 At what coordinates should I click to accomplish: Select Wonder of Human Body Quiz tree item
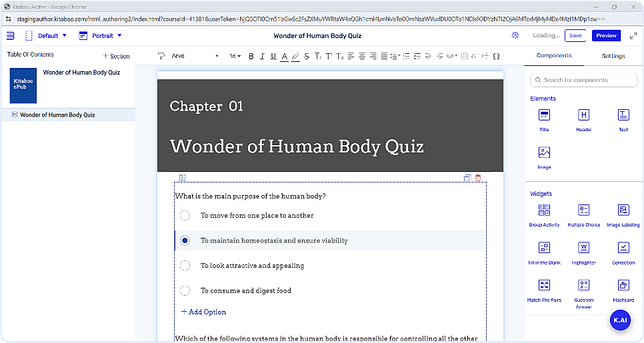point(57,115)
